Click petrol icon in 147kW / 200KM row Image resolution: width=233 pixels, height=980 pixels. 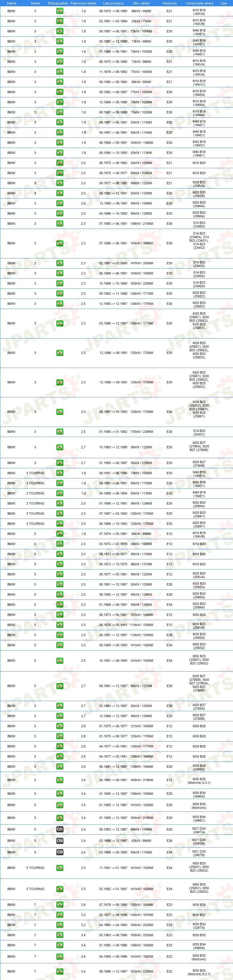click(60, 263)
